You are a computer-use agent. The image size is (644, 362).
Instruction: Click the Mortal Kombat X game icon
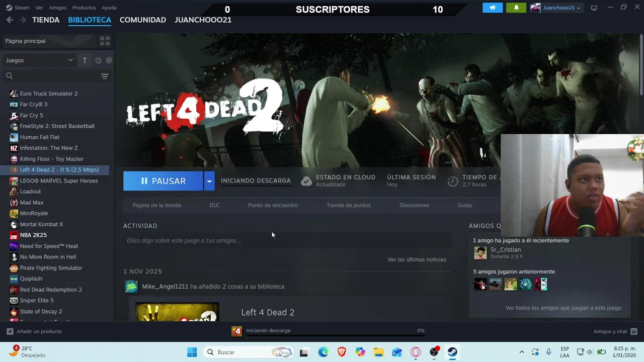tap(14, 224)
